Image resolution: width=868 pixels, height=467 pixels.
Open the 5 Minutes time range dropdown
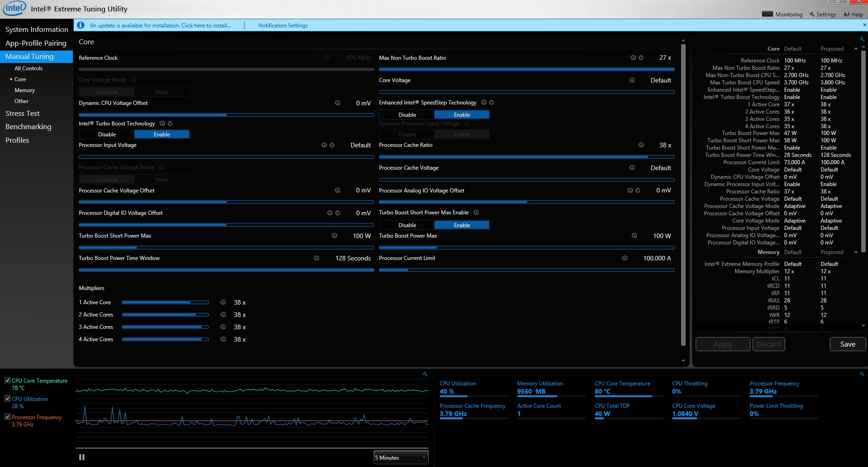pyautogui.click(x=401, y=457)
